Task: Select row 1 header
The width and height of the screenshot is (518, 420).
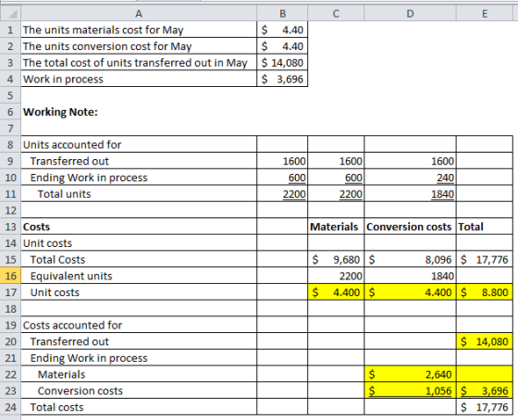Action: (10, 30)
